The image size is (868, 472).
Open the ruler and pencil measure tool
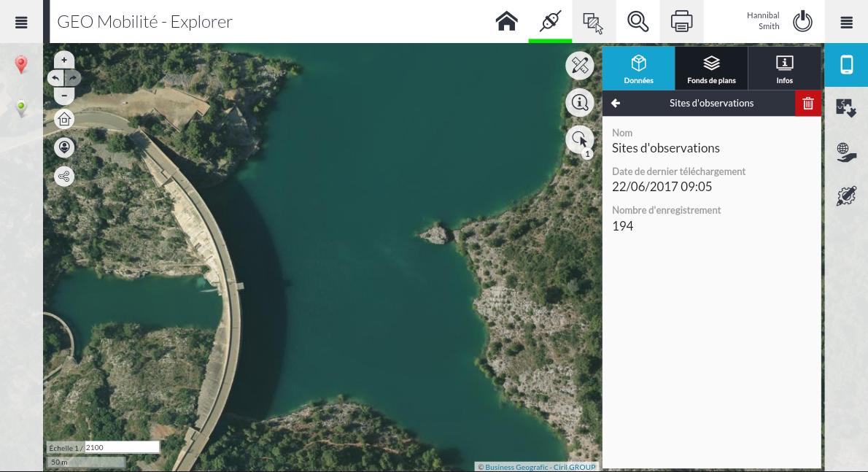click(579, 66)
